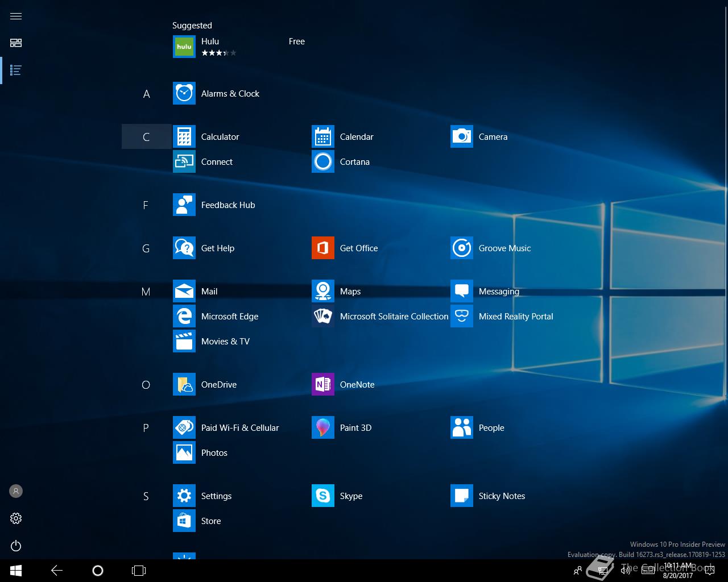Screen dimensions: 728x582
Task: Click the O group letter header
Action: pyautogui.click(x=146, y=385)
